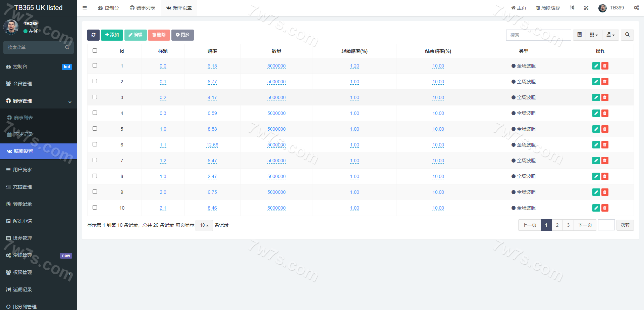The width and height of the screenshot is (644, 310).
Task: Toggle the sidebar hamburger menu icon
Action: (85, 8)
